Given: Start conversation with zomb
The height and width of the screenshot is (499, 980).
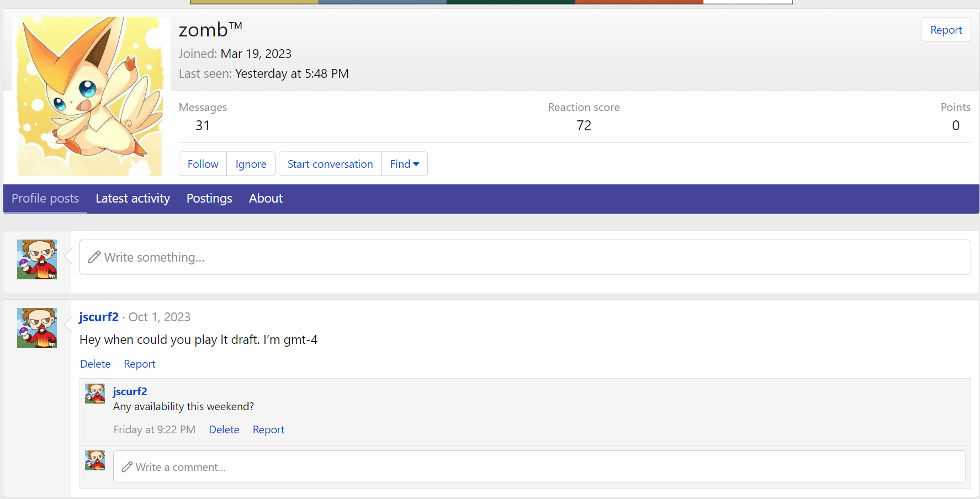Looking at the screenshot, I should click(x=330, y=164).
